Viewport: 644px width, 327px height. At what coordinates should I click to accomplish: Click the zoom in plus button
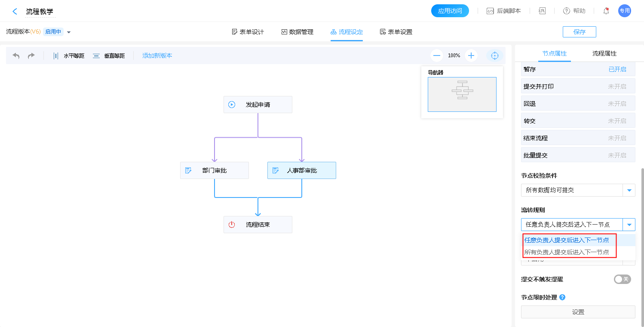[471, 56]
